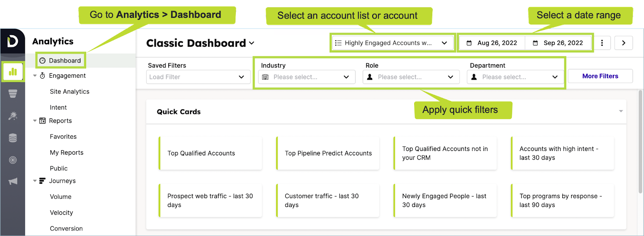This screenshot has height=236, width=644.
Task: Collapse the Journeys section in left navigation
Action: tap(35, 181)
